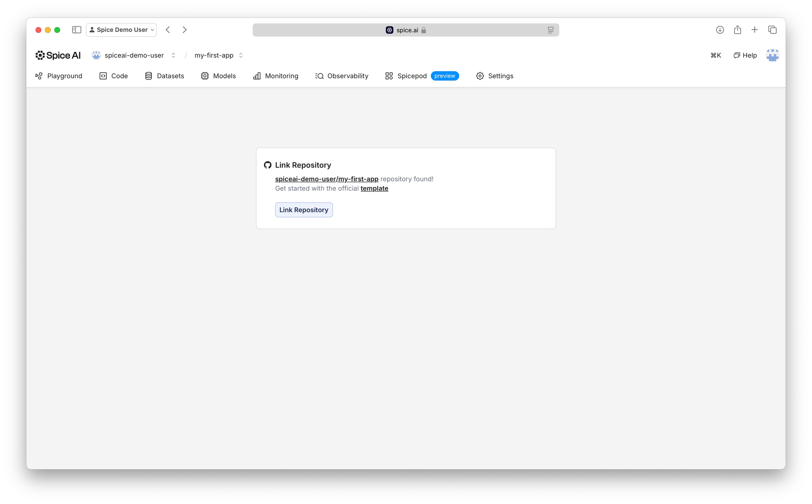Select the Spicepod preview tab

click(422, 76)
